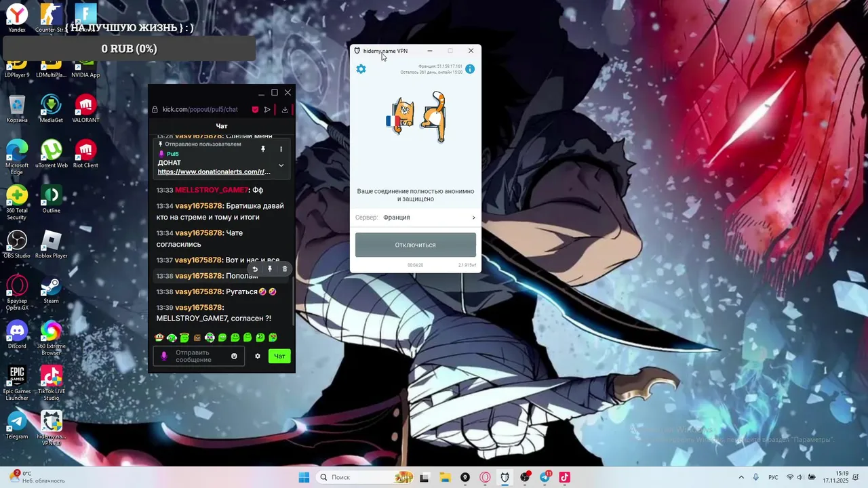Open 360 Total Security desktop icon
The image size is (868, 488).
pyautogui.click(x=17, y=203)
